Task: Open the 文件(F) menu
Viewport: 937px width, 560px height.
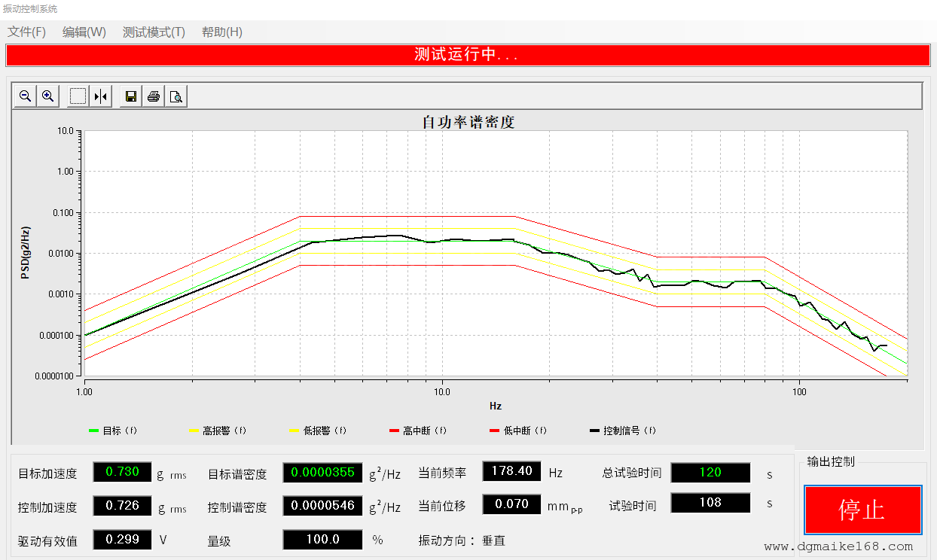Action: (x=27, y=32)
